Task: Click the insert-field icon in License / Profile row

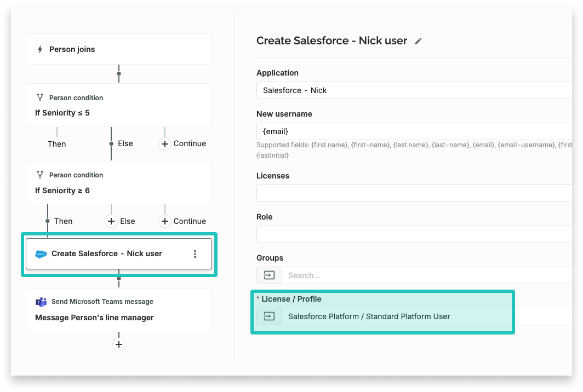Action: [269, 316]
